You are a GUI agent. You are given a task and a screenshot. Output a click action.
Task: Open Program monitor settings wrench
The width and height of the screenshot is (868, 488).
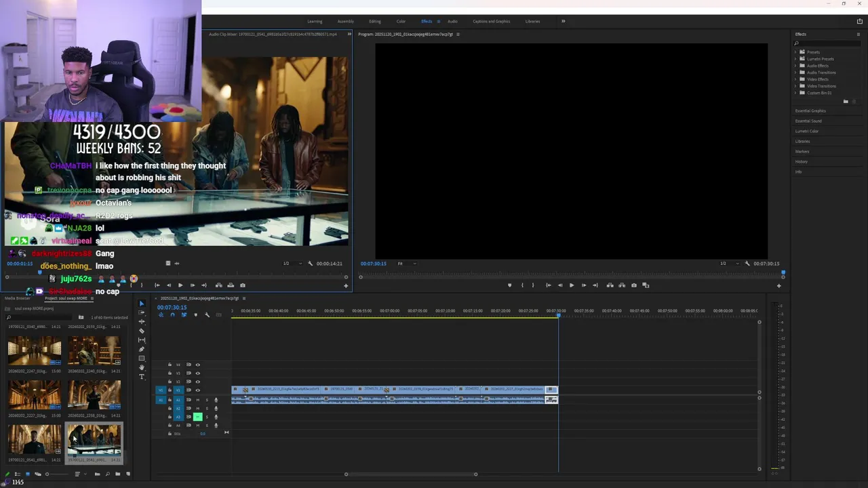click(747, 264)
